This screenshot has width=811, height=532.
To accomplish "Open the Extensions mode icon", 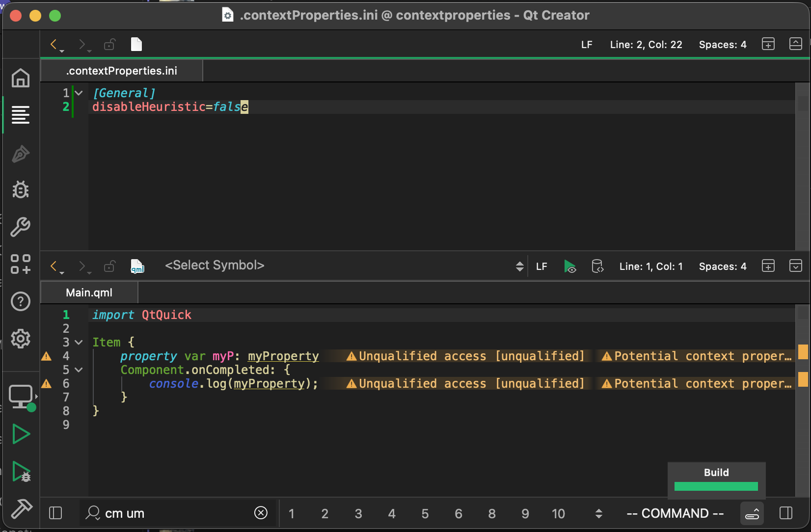I will [21, 265].
